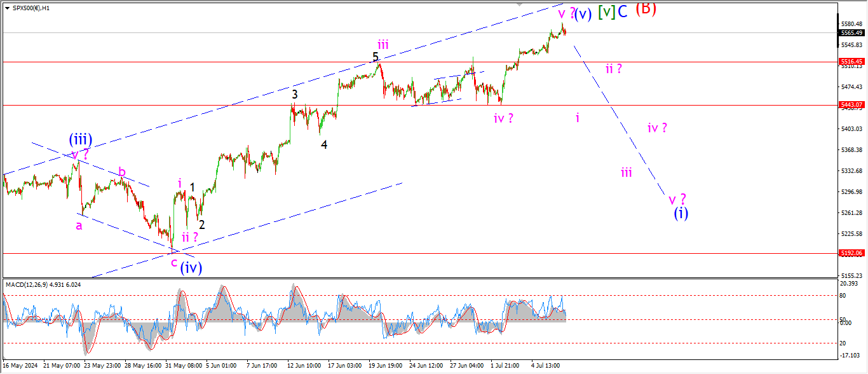Click the blue (iv) wave label
868x374 pixels.
click(191, 268)
